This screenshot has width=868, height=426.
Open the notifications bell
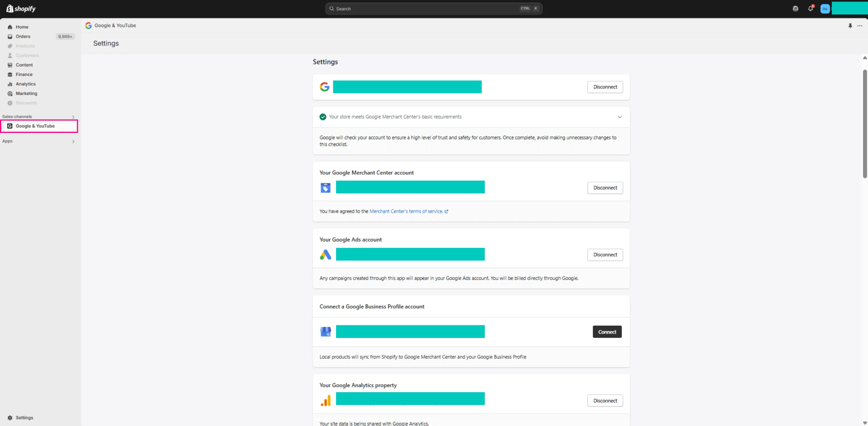tap(810, 9)
